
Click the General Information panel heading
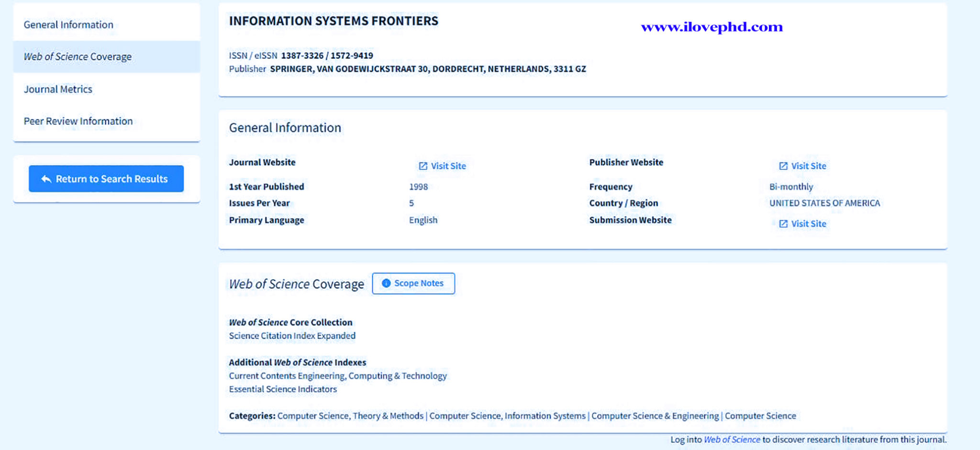(x=285, y=128)
